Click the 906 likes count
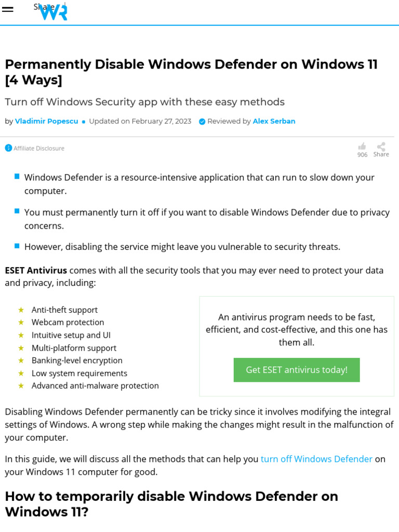 [362, 155]
